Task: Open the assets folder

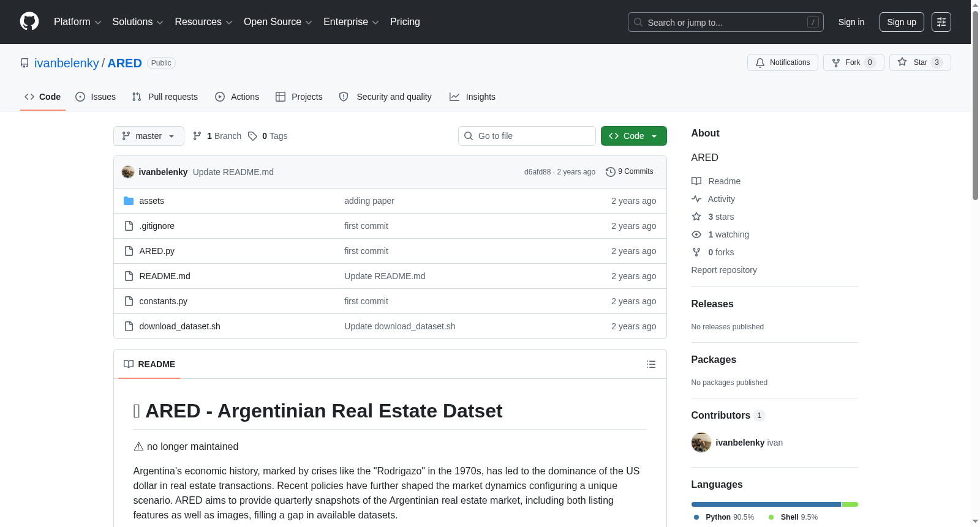Action: (151, 201)
